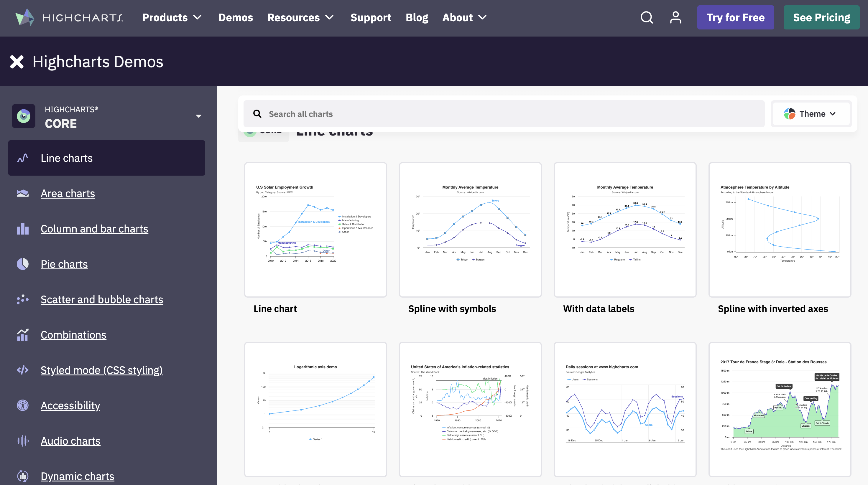Viewport: 868px width, 485px height.
Task: Click the Highcharts Core logo badge
Action: [23, 116]
